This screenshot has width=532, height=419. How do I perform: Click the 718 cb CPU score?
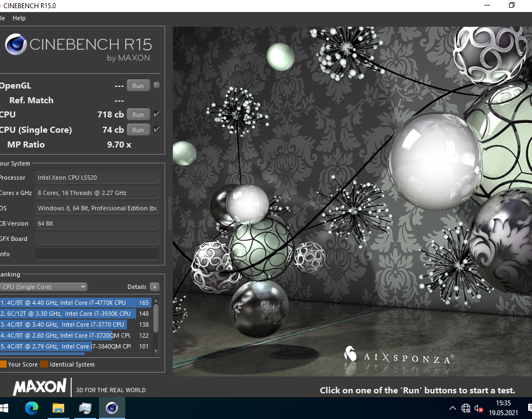[x=110, y=115]
